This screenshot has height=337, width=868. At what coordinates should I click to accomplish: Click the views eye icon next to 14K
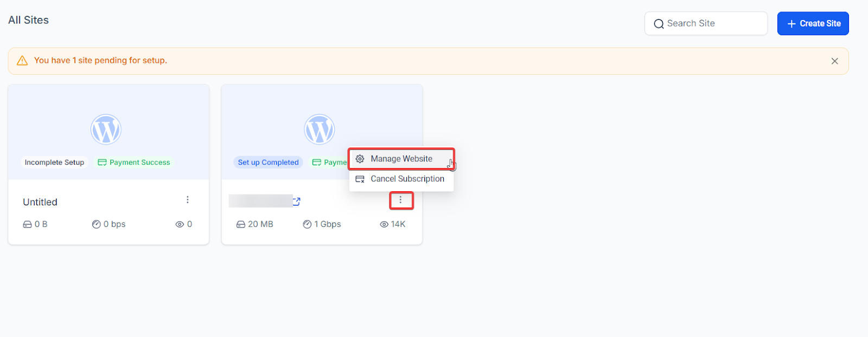384,224
